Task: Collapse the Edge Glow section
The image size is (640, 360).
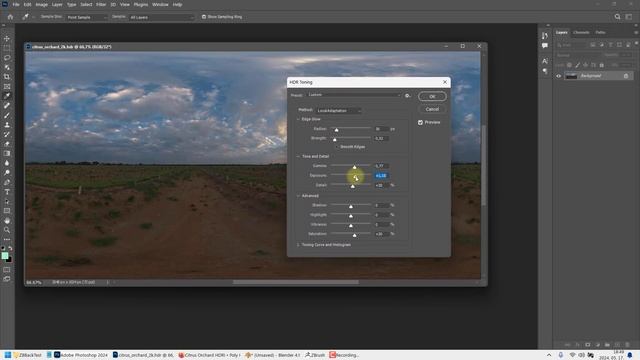Action: [298, 119]
